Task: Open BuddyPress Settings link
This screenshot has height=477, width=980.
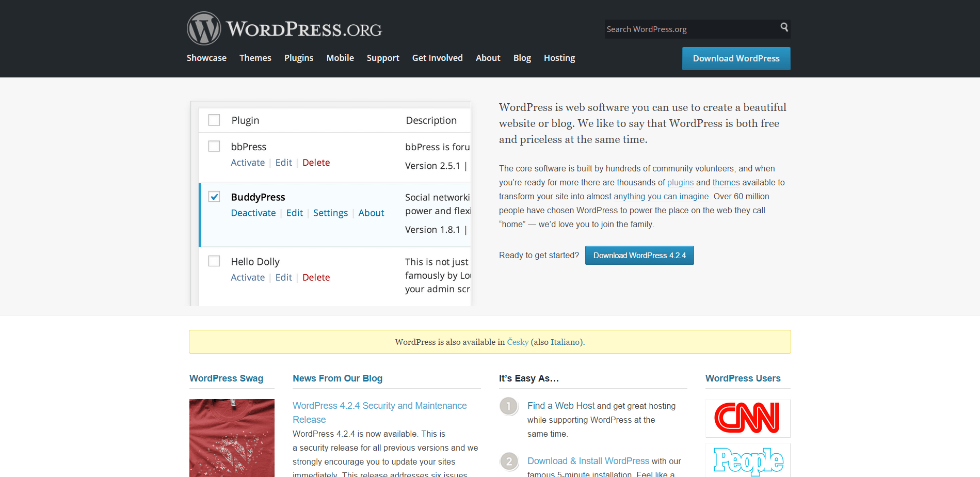Action: (x=331, y=213)
